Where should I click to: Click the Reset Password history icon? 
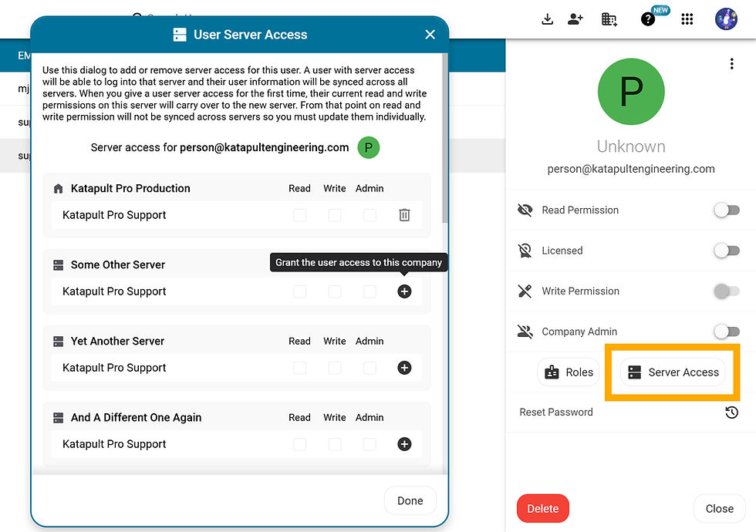click(731, 412)
